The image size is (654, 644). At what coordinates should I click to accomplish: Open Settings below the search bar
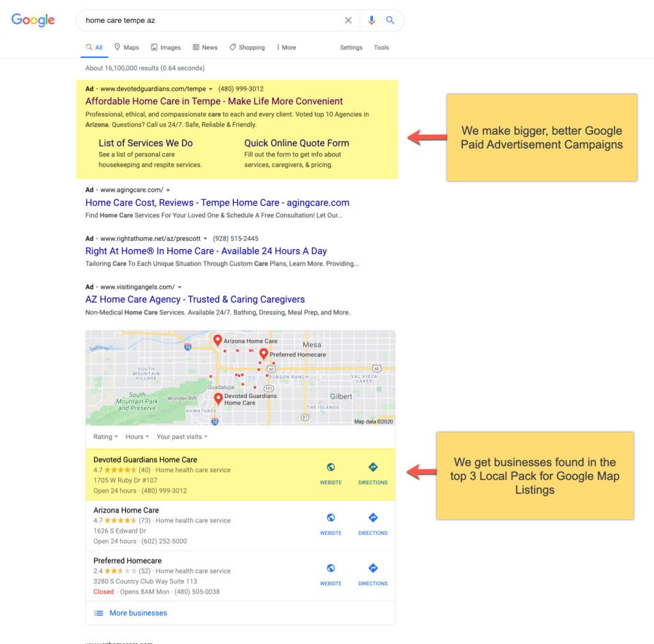[x=351, y=47]
